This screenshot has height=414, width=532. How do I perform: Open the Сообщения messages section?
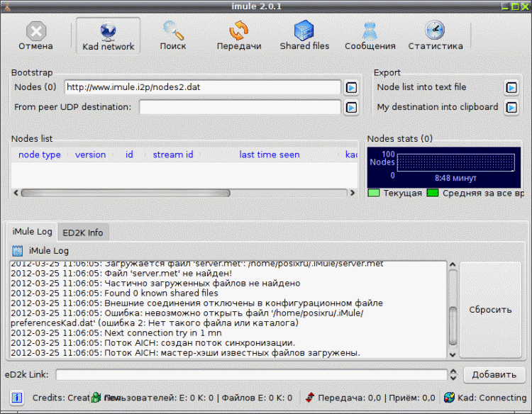[x=370, y=35]
